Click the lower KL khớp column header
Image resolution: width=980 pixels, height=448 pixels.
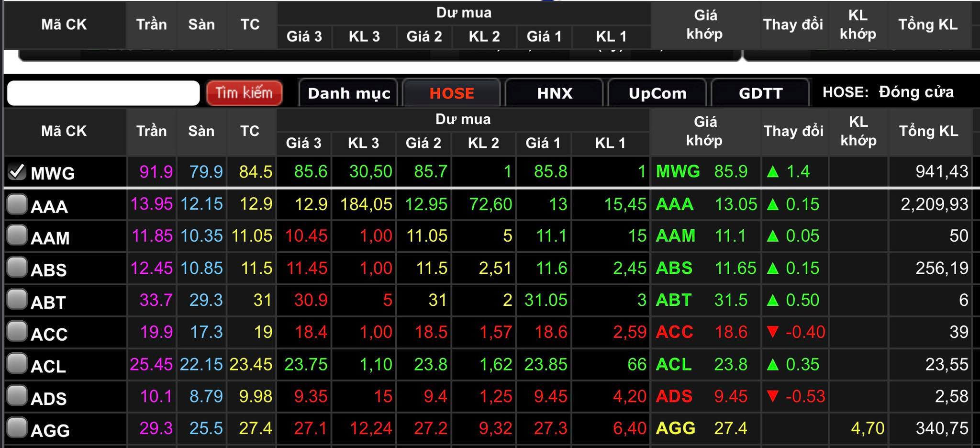tap(858, 131)
